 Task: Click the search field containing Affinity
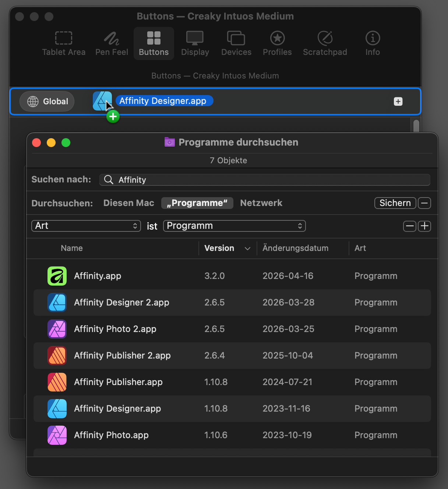click(x=265, y=180)
